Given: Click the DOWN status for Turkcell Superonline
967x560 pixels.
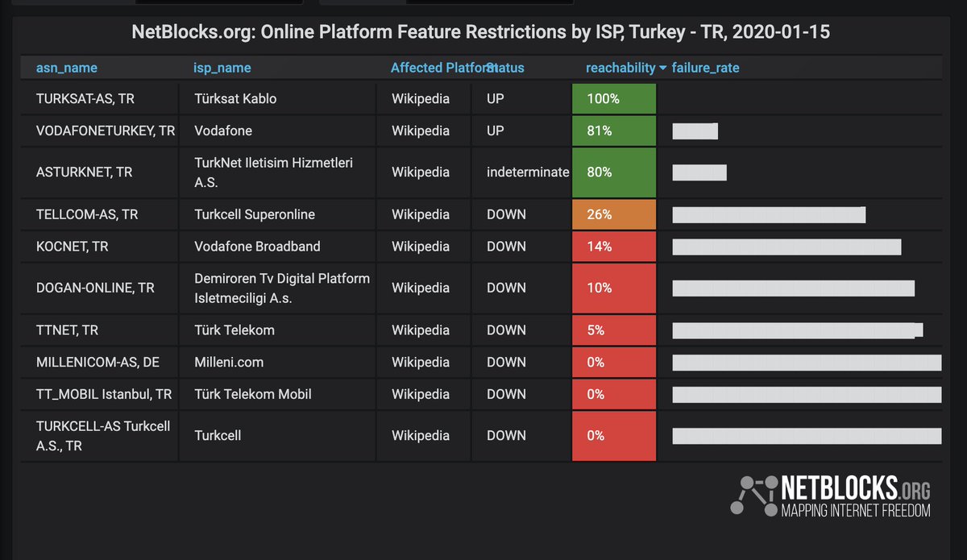Looking at the screenshot, I should 506,214.
